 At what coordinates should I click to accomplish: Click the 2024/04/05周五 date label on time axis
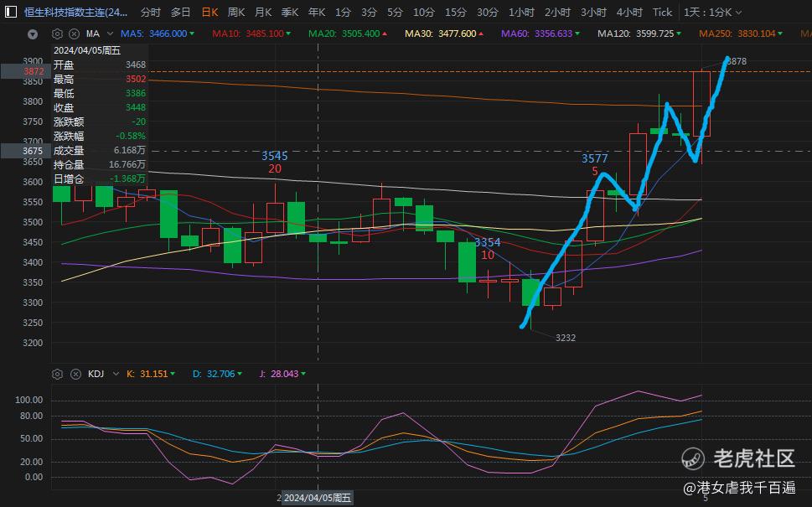(317, 498)
